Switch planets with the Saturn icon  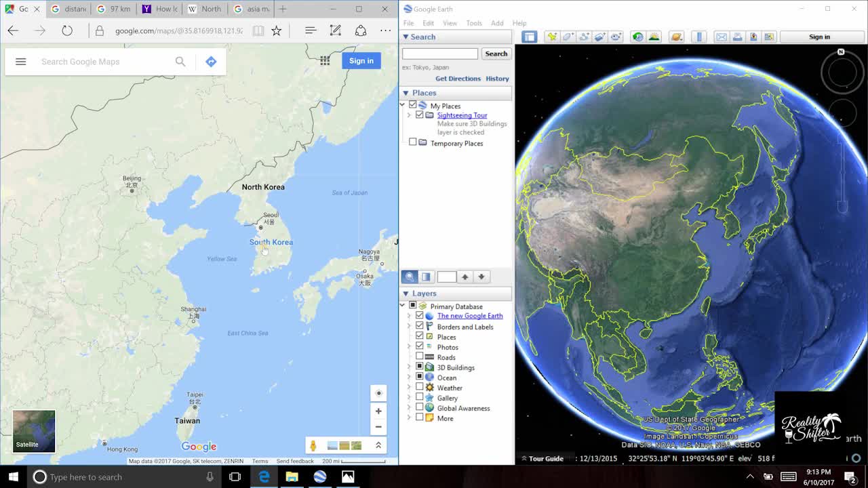point(676,37)
